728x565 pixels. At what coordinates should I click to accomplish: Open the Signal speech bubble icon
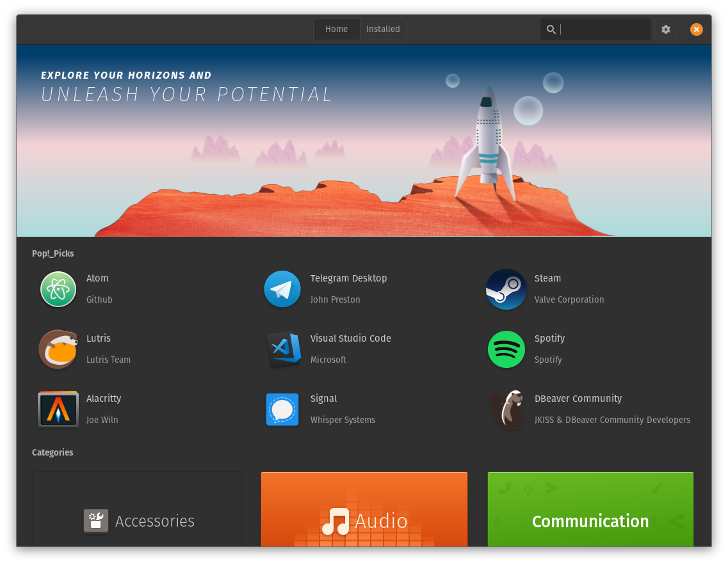pyautogui.click(x=282, y=409)
